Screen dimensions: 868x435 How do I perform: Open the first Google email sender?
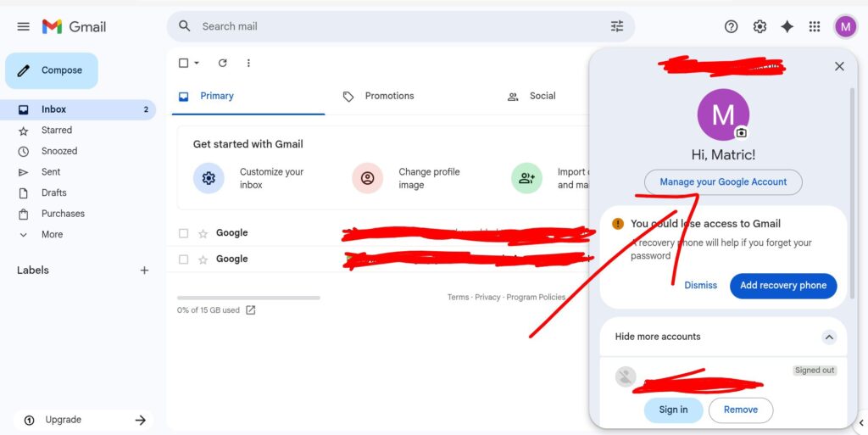click(x=232, y=233)
